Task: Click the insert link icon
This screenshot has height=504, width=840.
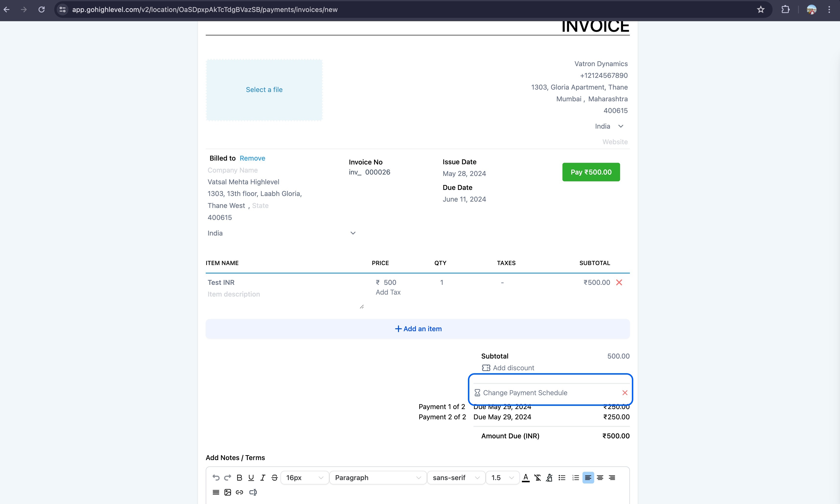Action: click(x=239, y=492)
